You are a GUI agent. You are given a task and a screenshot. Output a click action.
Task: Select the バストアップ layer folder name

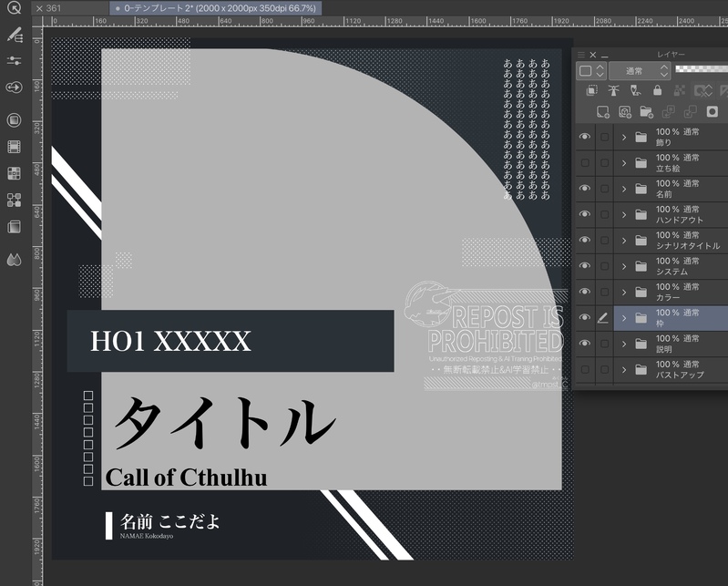[680, 375]
